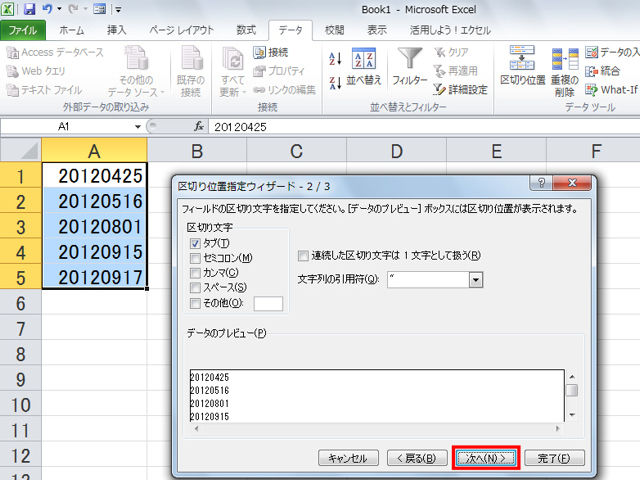Switch to the 校閲 tab
The height and width of the screenshot is (480, 640).
click(x=334, y=30)
